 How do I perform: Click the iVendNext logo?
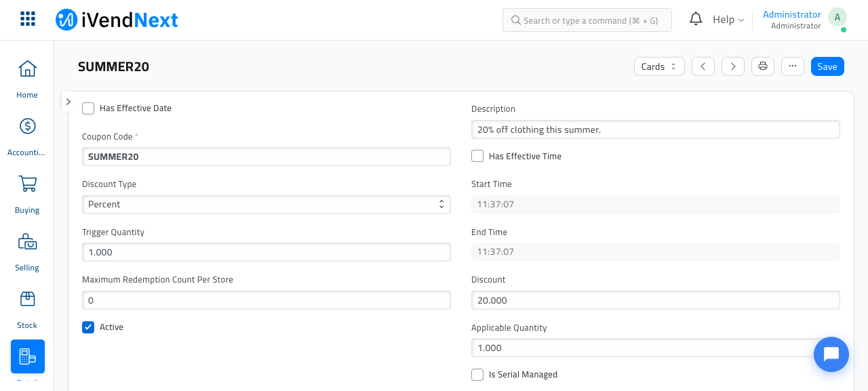pyautogui.click(x=117, y=20)
